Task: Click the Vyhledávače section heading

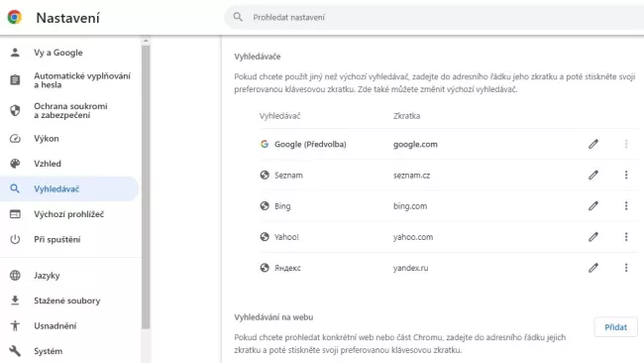Action: point(258,57)
